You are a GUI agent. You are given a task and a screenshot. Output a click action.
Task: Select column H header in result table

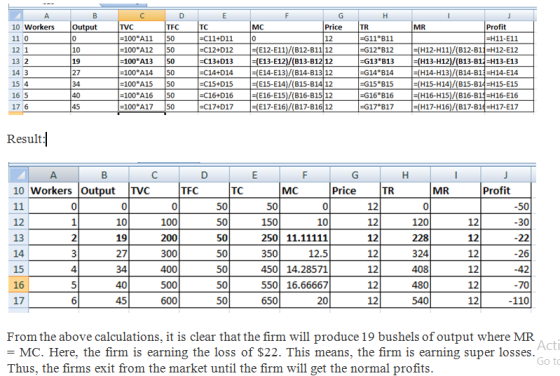(x=405, y=175)
